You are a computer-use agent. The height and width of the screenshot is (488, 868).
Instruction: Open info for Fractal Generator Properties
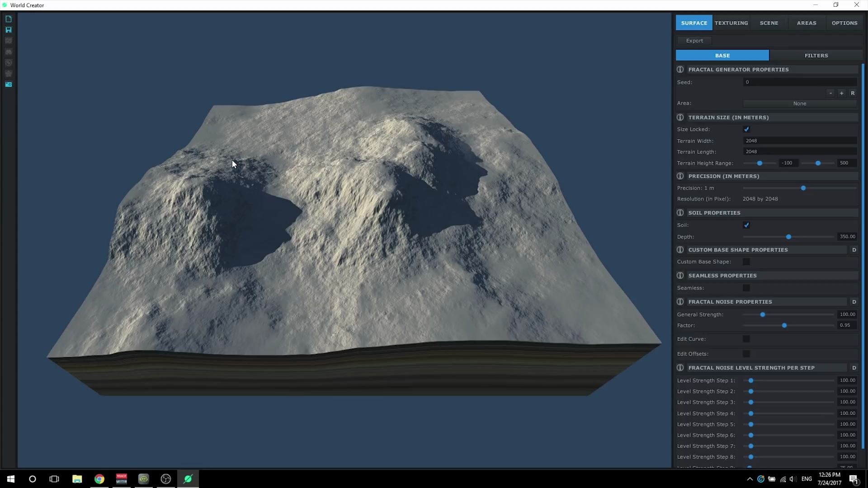(x=680, y=69)
